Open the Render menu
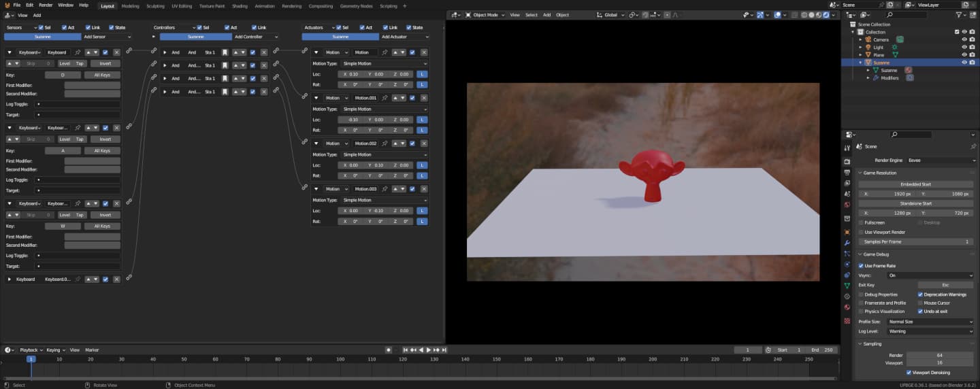The image size is (980, 389). (46, 5)
